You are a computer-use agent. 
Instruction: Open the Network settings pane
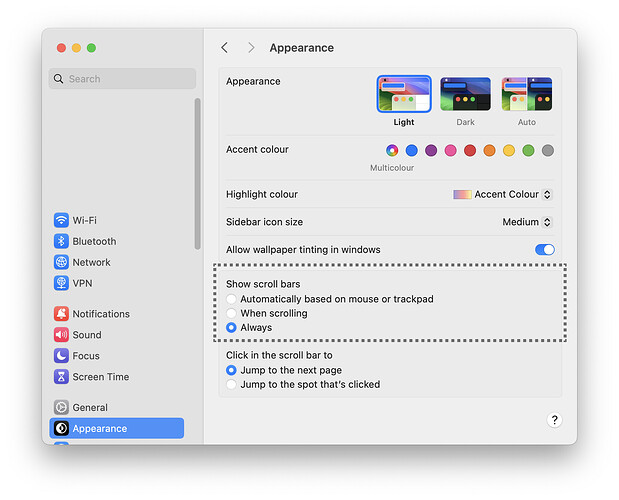pos(90,262)
